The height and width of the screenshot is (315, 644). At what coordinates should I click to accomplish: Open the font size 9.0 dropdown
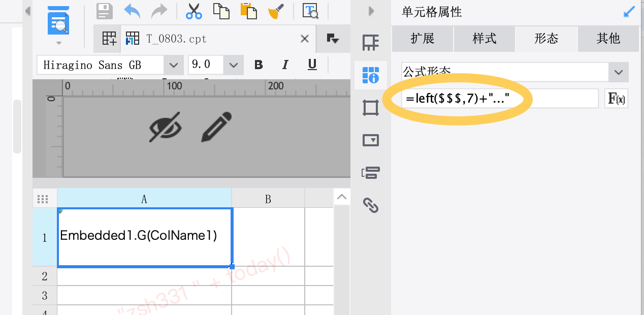point(233,65)
